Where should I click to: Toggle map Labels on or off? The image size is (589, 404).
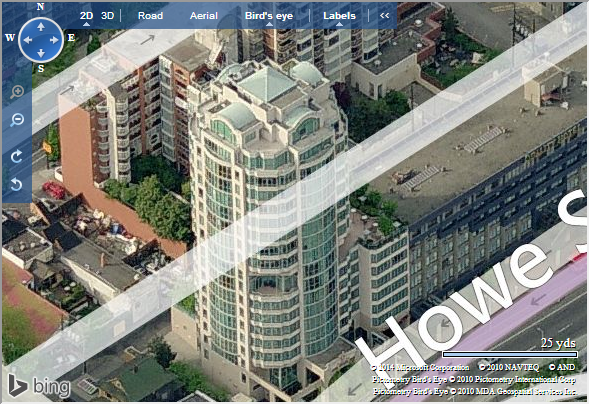tap(339, 16)
